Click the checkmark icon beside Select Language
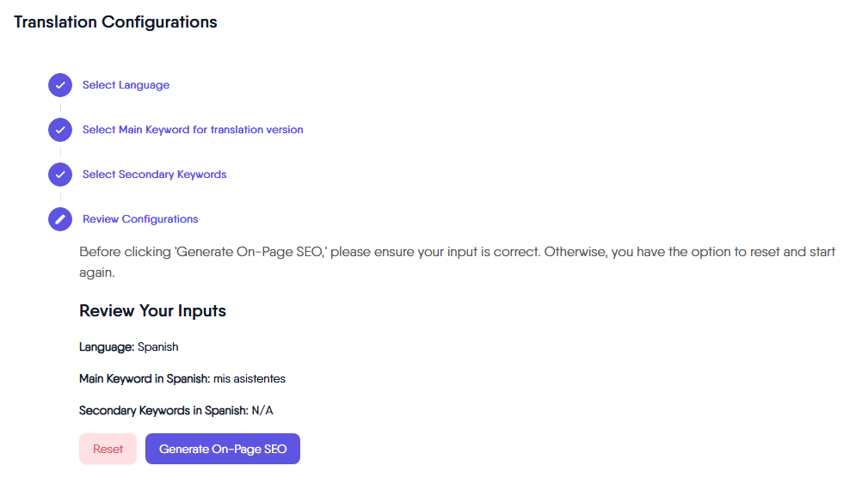 tap(60, 85)
